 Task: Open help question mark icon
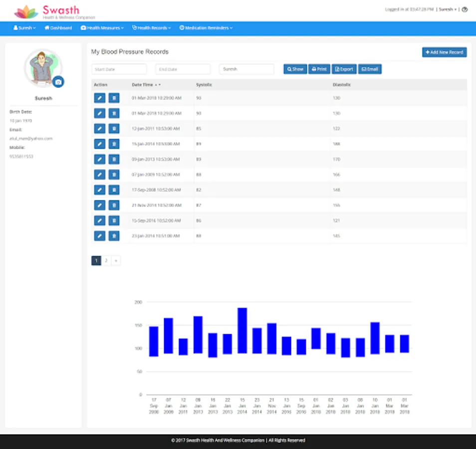click(465, 9)
